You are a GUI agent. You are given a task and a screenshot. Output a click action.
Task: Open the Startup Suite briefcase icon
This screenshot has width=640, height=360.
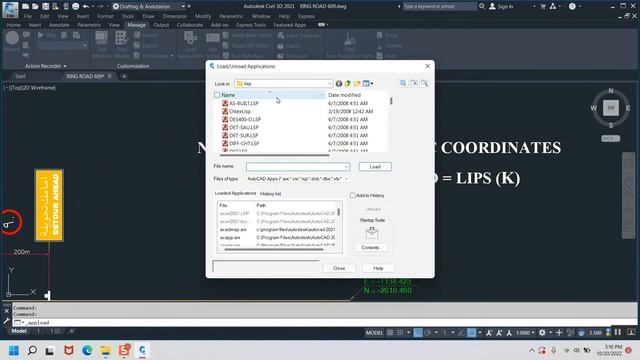click(x=372, y=233)
